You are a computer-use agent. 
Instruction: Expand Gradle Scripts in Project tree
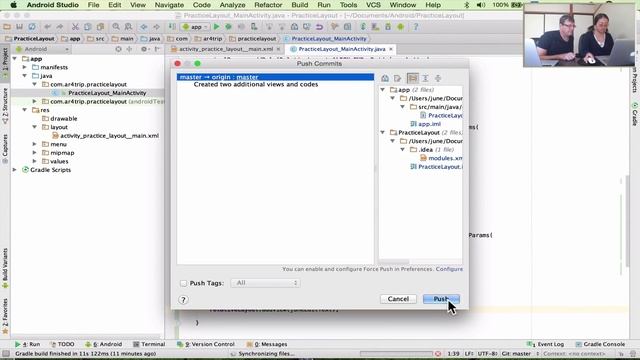click(15, 170)
